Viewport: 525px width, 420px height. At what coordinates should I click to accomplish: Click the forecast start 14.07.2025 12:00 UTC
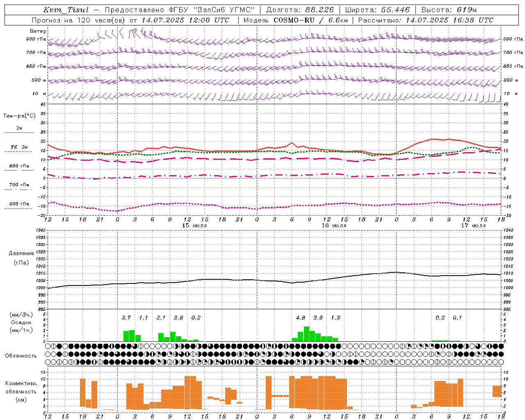pyautogui.click(x=185, y=20)
